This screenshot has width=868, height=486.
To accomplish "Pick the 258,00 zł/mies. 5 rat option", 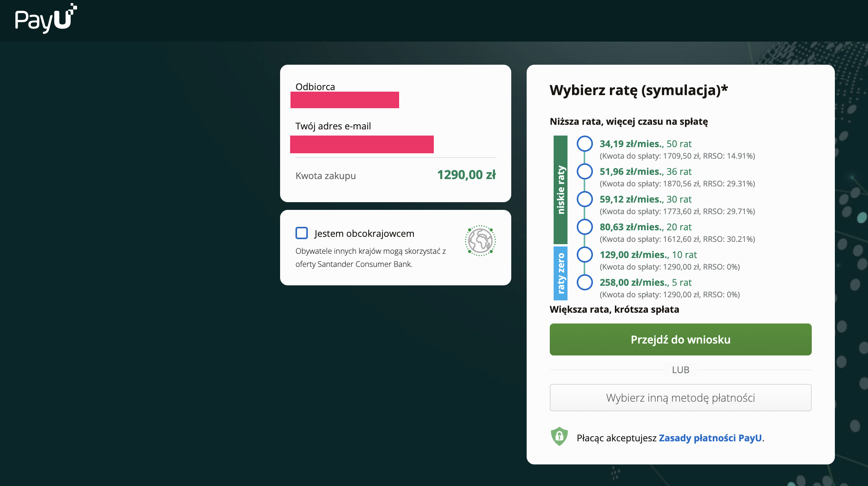I will pyautogui.click(x=584, y=282).
